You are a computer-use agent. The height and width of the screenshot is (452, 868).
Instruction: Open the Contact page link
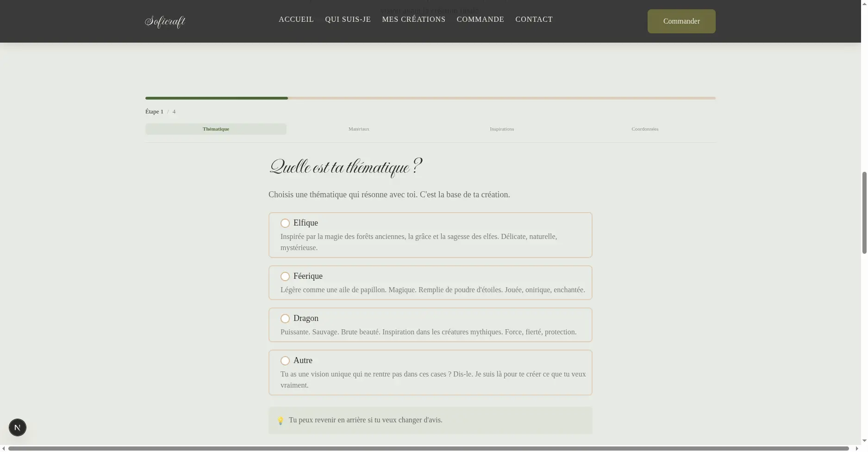tap(534, 19)
